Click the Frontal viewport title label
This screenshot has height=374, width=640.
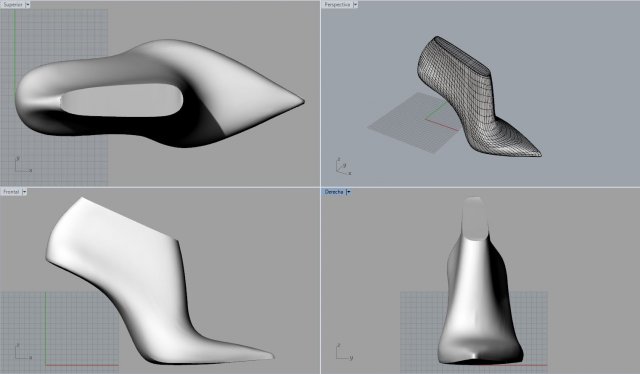(x=11, y=191)
